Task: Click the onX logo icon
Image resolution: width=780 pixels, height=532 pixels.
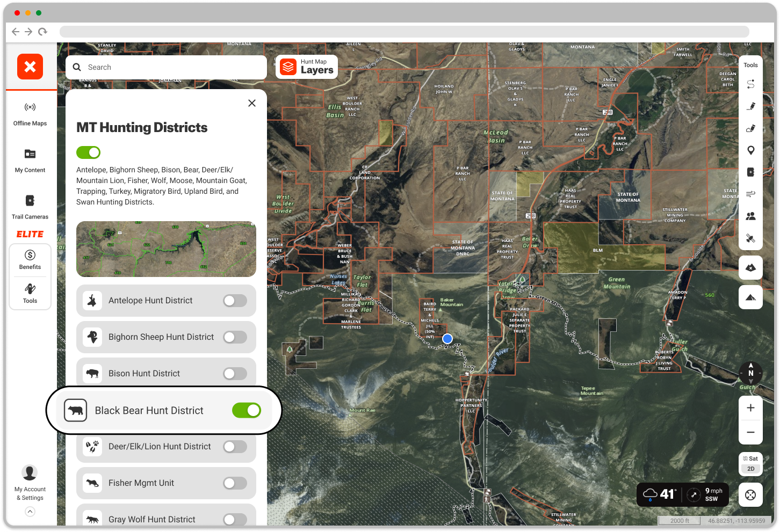Action: pos(30,67)
